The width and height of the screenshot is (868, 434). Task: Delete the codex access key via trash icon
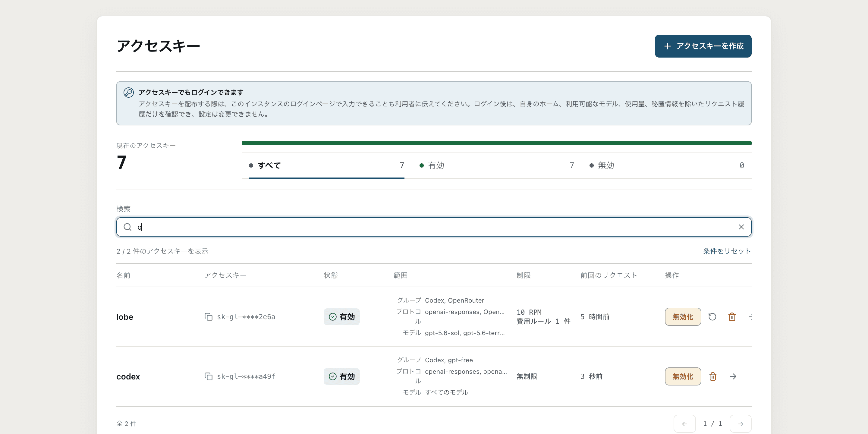(x=713, y=376)
